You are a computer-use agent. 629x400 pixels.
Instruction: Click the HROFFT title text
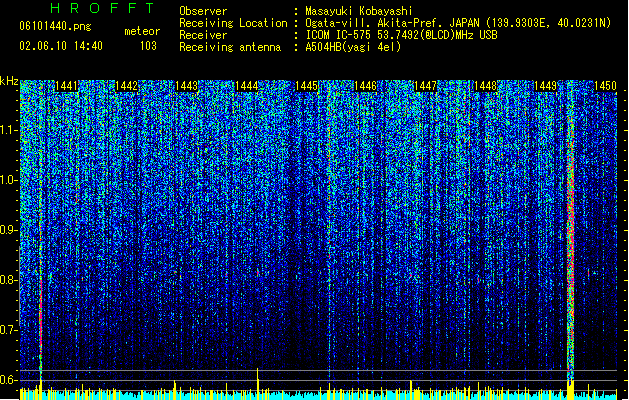102,8
